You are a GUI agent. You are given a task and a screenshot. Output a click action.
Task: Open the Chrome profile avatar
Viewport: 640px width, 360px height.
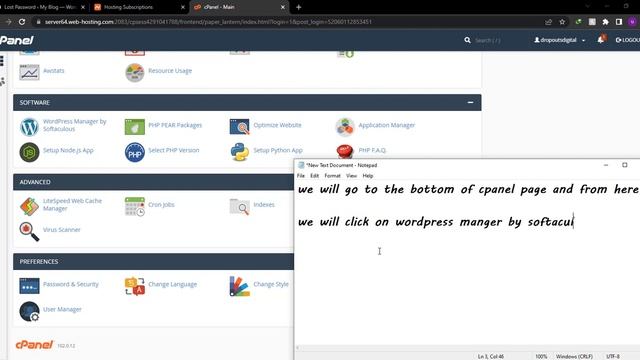coord(632,22)
